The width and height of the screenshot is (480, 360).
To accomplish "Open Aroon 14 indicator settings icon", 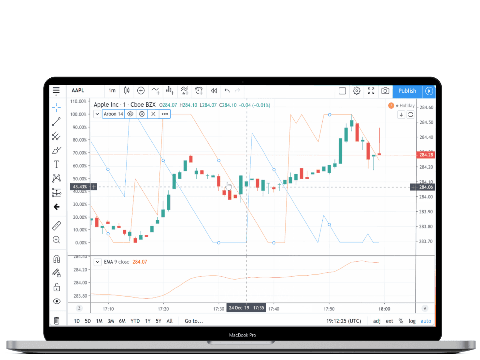I will coord(142,114).
